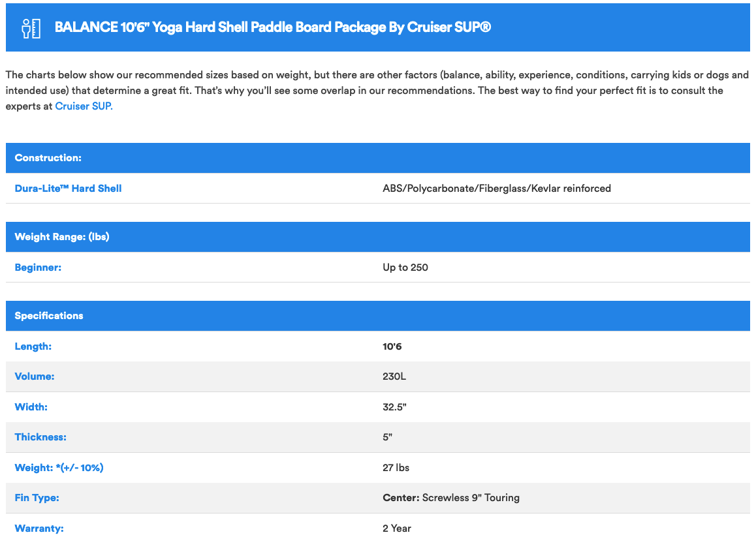This screenshot has width=756, height=537.
Task: Open the Cruiser SUP link
Action: point(83,106)
